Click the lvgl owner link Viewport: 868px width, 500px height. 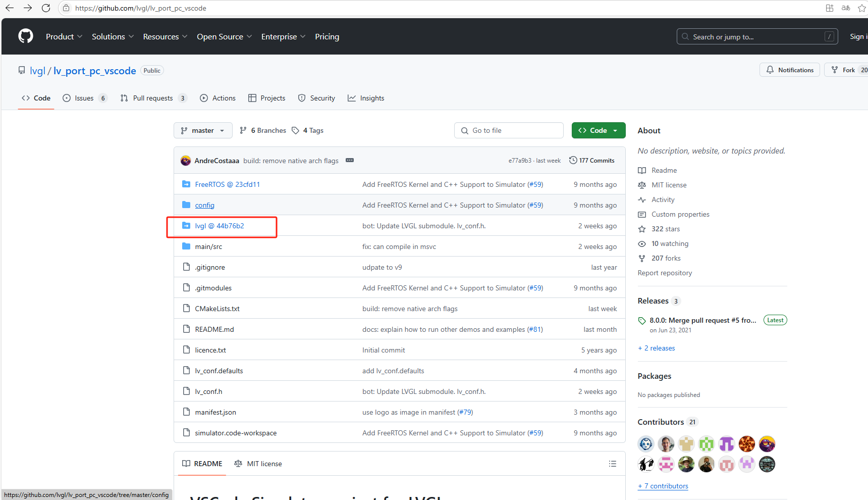point(38,71)
